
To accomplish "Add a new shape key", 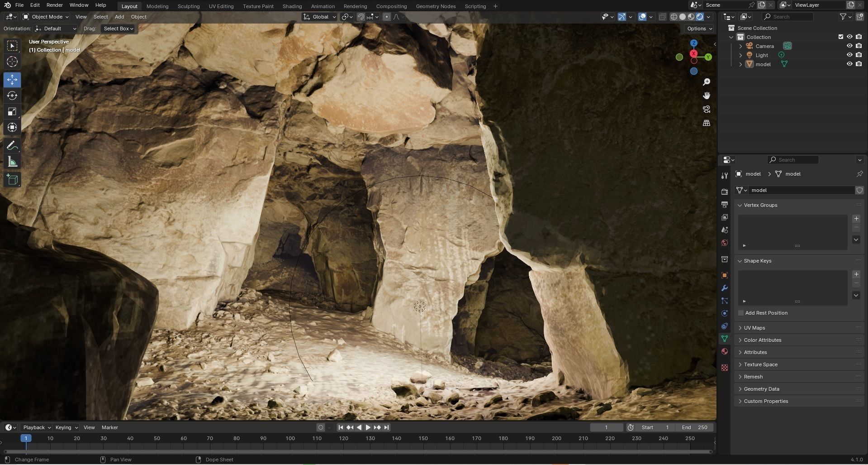I will [856, 274].
